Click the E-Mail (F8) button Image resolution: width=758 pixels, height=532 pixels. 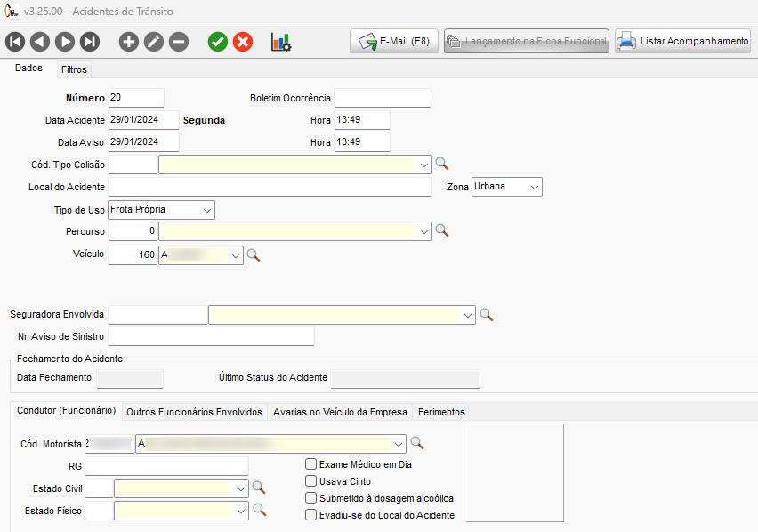coord(394,42)
